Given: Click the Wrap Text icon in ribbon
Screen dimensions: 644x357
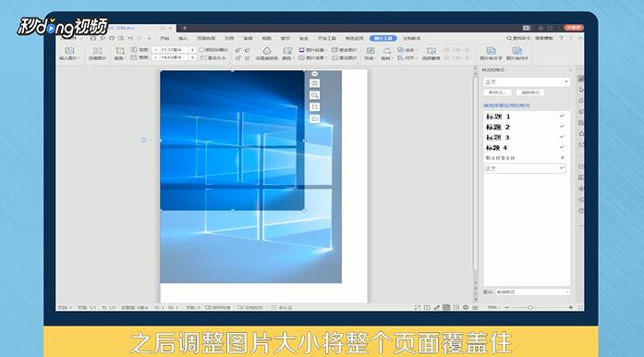Looking at the screenshot, I should [x=371, y=51].
